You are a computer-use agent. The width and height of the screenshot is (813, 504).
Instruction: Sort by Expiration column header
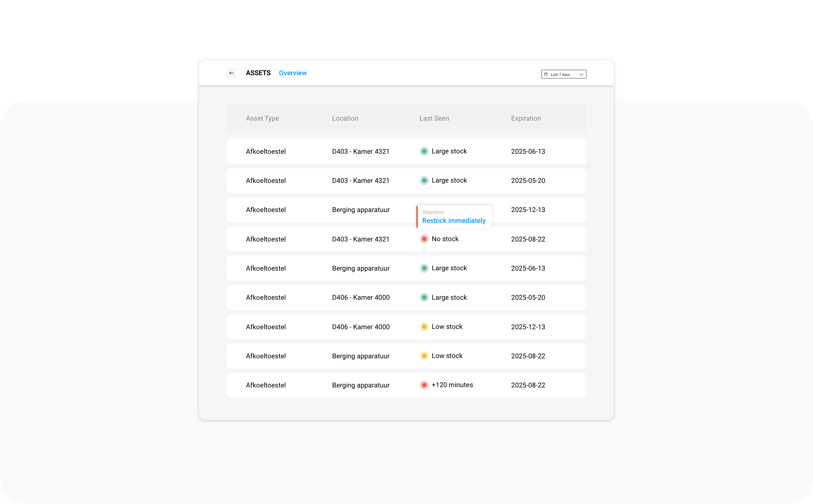pos(526,118)
